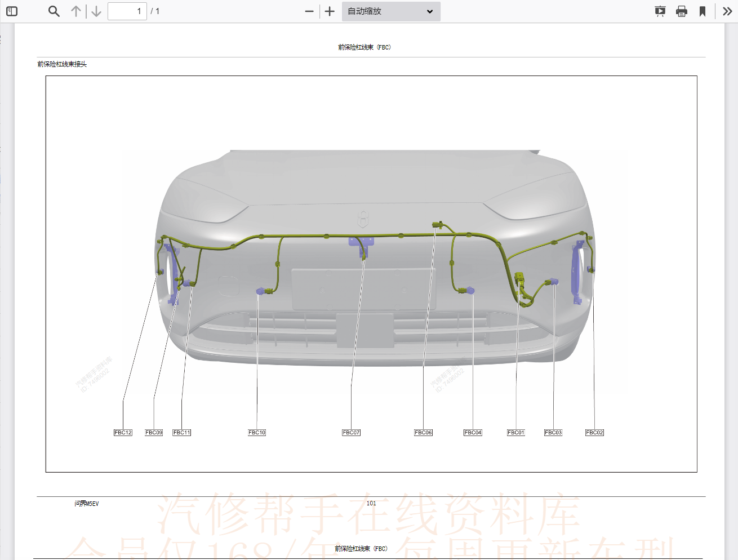Viewport: 738px width, 560px height.
Task: Open the find in document search
Action: point(54,11)
